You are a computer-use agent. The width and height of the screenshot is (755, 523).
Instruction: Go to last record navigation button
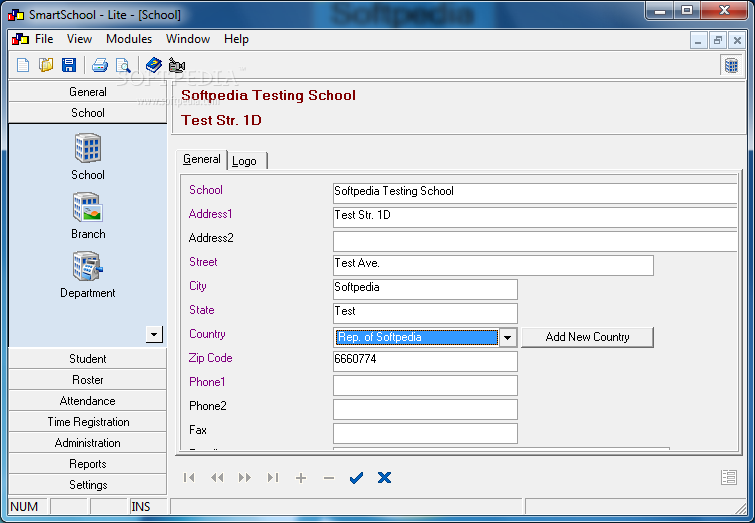[273, 477]
